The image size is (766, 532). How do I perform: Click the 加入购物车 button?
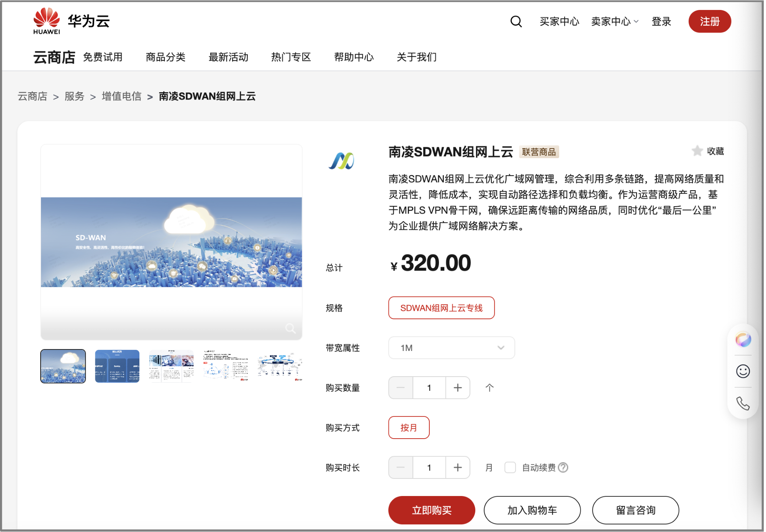click(x=532, y=510)
